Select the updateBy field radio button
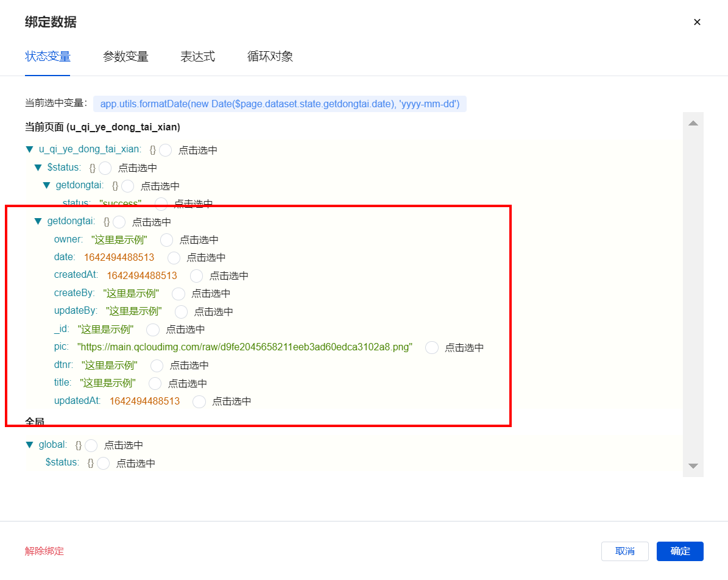728x580 pixels. coord(181,311)
